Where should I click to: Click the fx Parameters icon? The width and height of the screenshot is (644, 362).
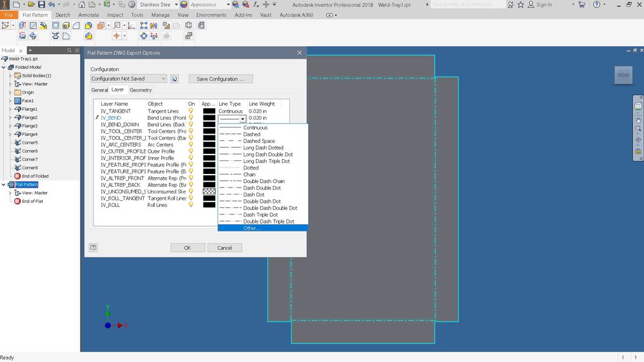[255, 5]
